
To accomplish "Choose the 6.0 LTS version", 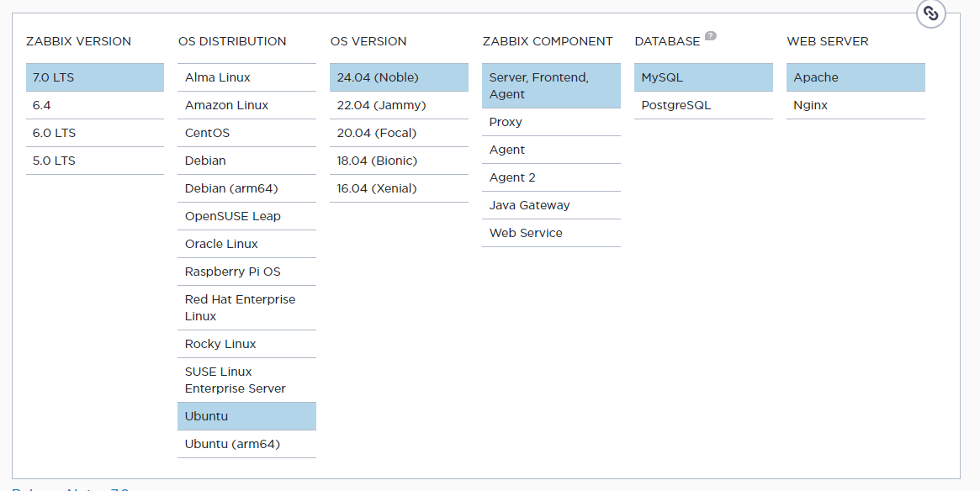I will click(94, 133).
